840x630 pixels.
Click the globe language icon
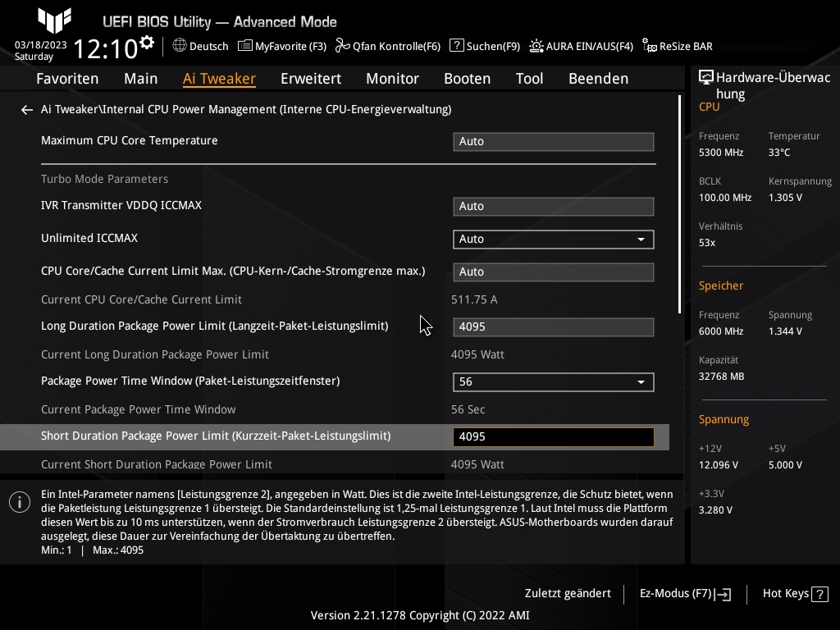(180, 46)
